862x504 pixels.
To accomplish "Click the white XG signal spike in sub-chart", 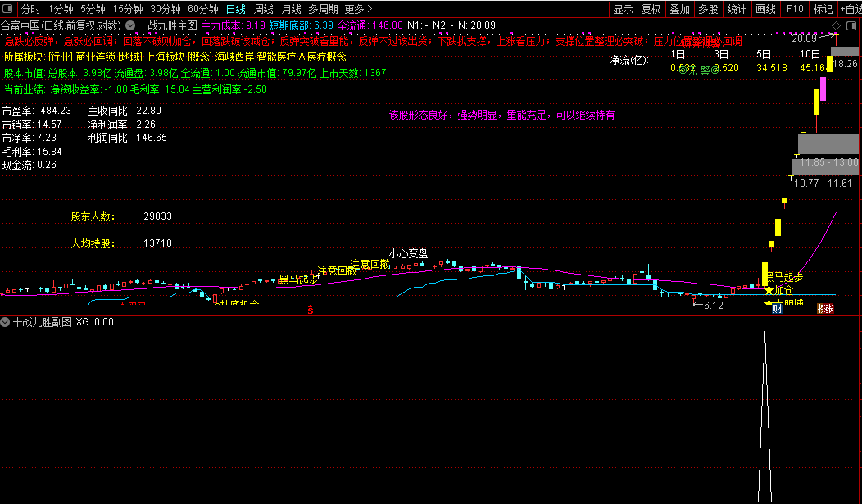I will [764, 416].
